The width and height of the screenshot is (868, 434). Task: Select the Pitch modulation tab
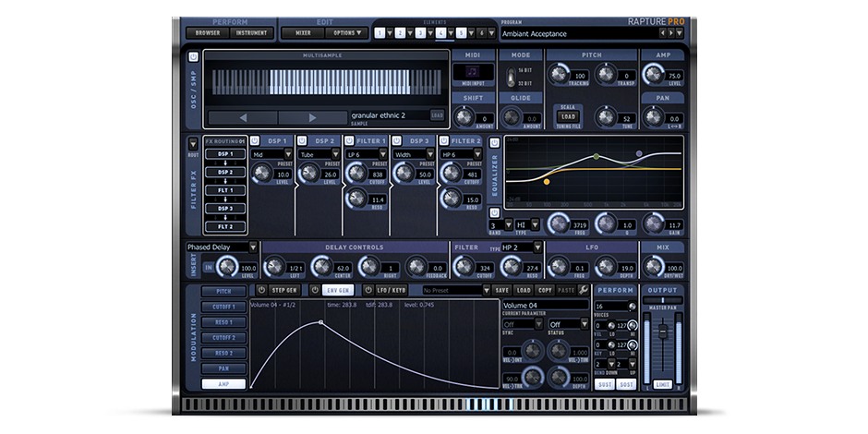click(223, 291)
